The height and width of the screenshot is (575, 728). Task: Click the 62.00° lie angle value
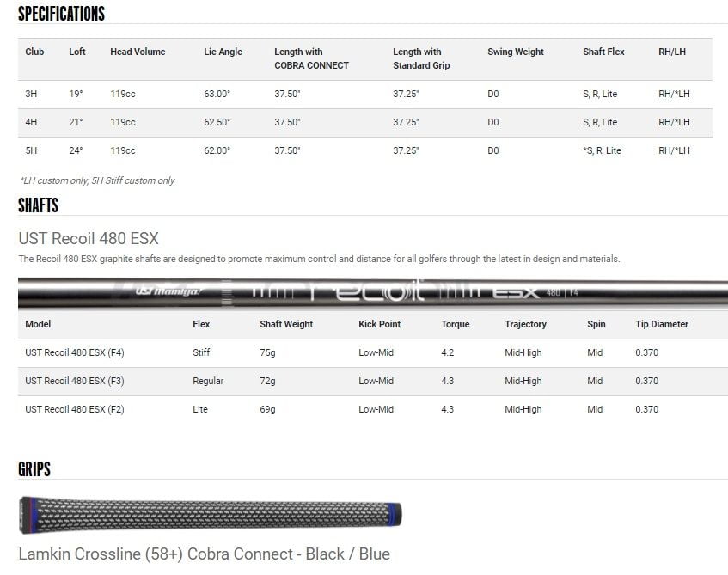pos(217,150)
